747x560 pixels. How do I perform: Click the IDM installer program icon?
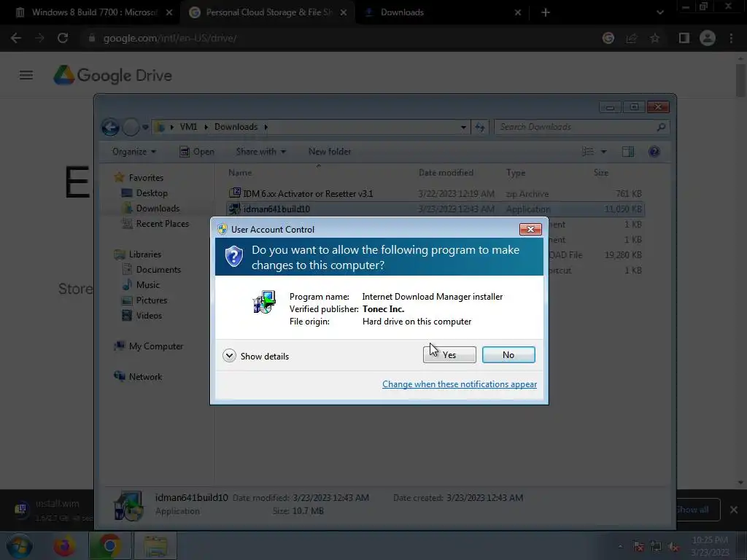point(264,303)
